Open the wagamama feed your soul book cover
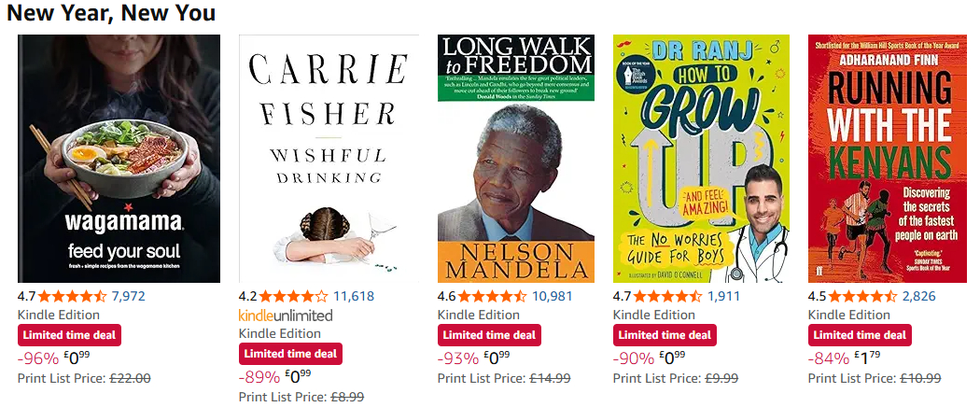The image size is (980, 407). [119, 159]
